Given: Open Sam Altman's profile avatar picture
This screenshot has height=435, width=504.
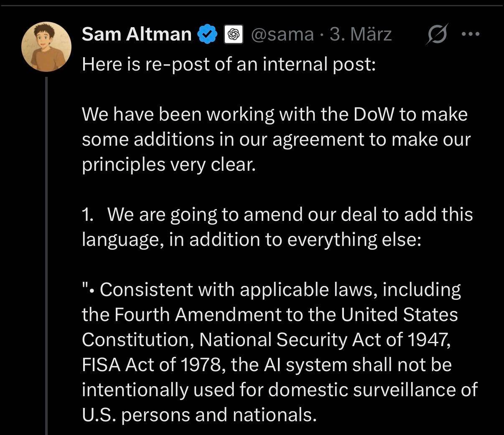Looking at the screenshot, I should pos(46,47).
